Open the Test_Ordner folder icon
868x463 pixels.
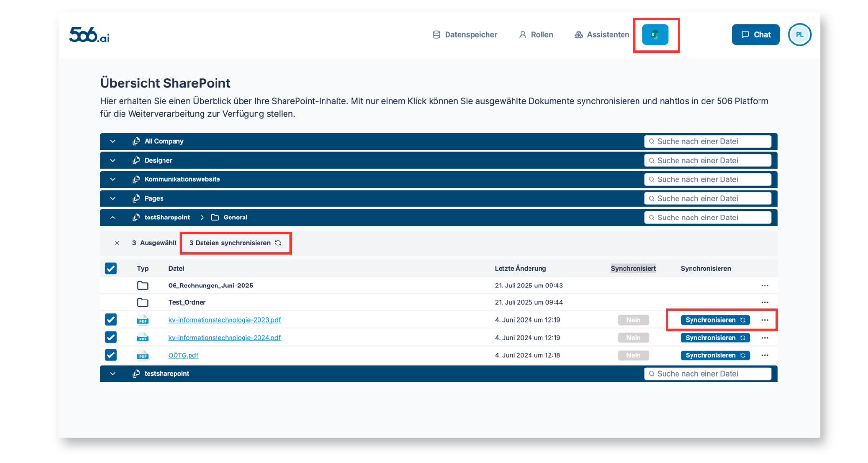143,302
